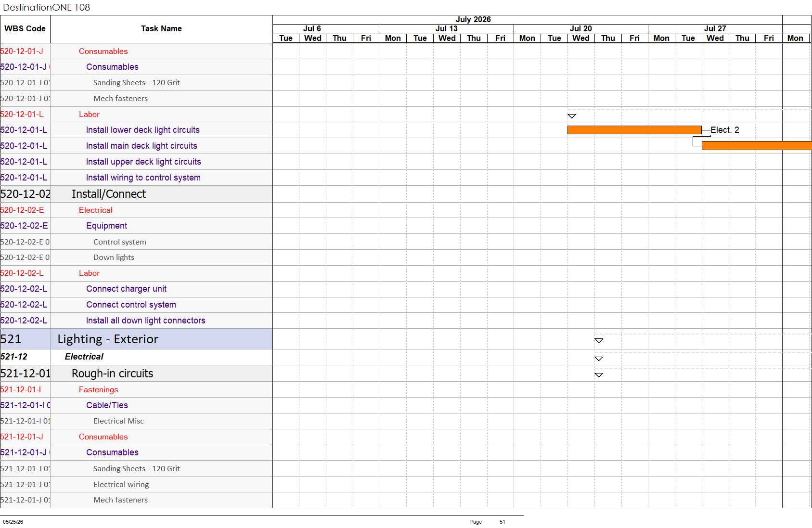
Task: Select the orange bar for lower deck light circuits
Action: [634, 130]
